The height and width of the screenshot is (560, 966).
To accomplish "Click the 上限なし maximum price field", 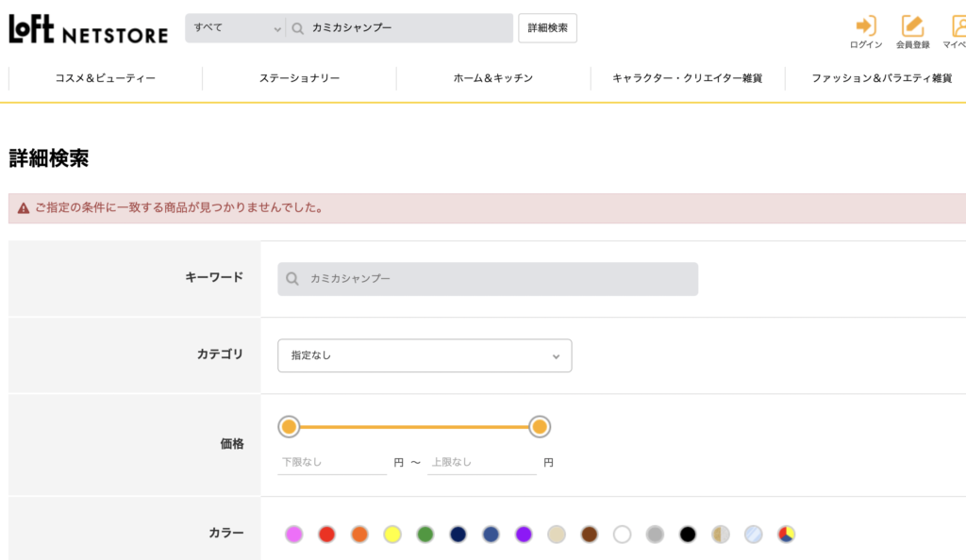I will tap(482, 462).
